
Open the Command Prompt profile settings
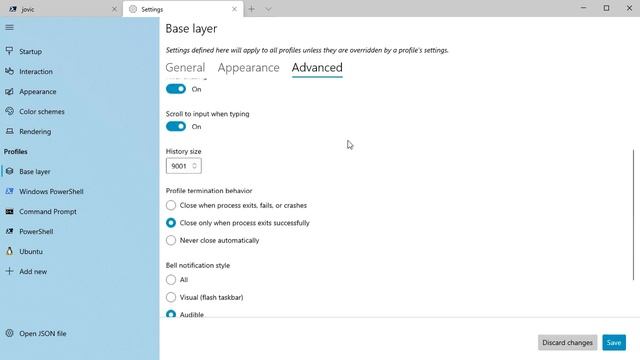pos(80,211)
